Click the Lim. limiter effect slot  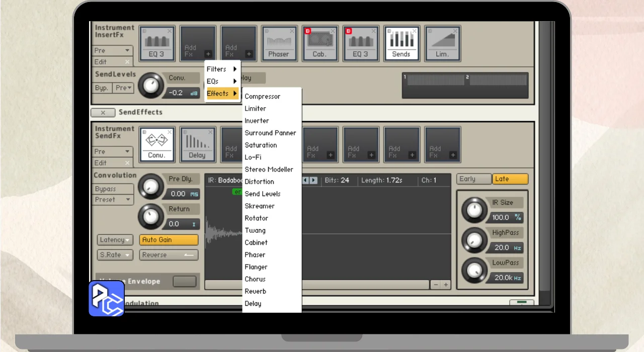(x=442, y=44)
